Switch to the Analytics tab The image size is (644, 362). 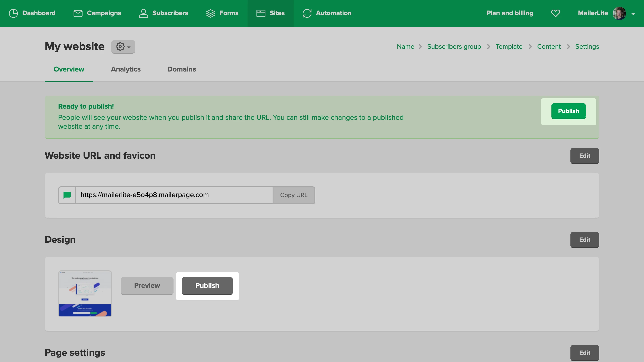[x=125, y=69]
